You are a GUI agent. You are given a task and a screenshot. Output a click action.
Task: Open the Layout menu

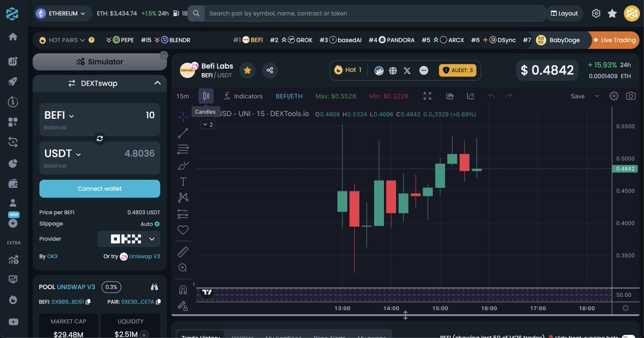[564, 13]
